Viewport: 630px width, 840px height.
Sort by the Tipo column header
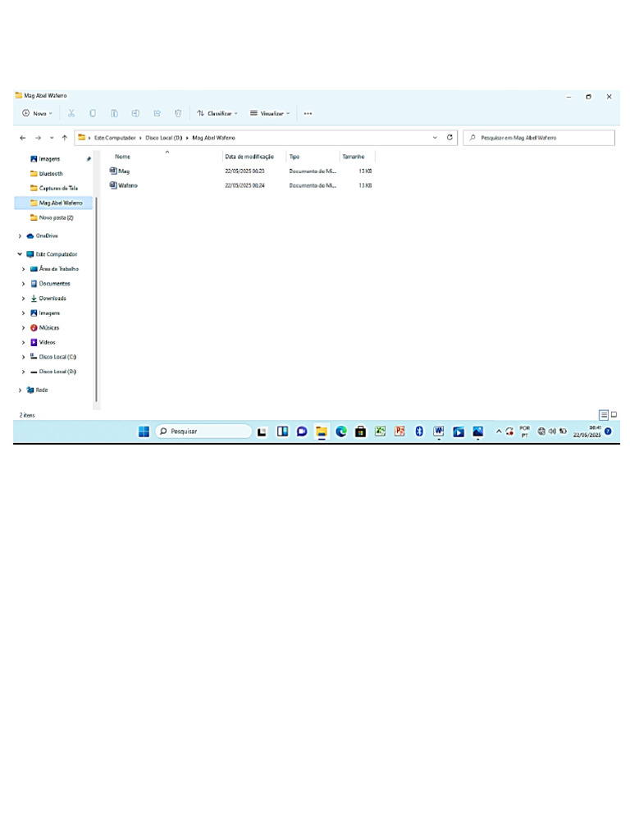(294, 157)
